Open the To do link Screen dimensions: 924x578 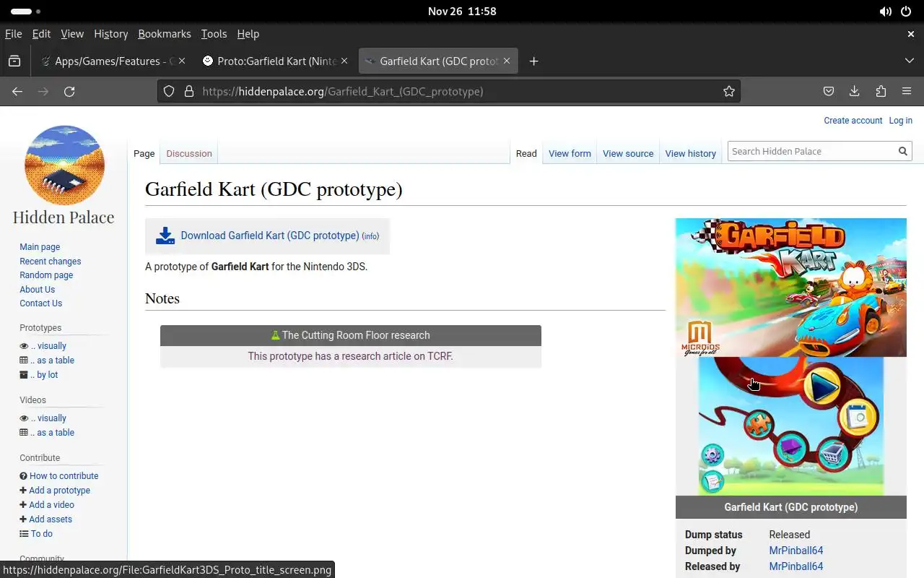(41, 534)
